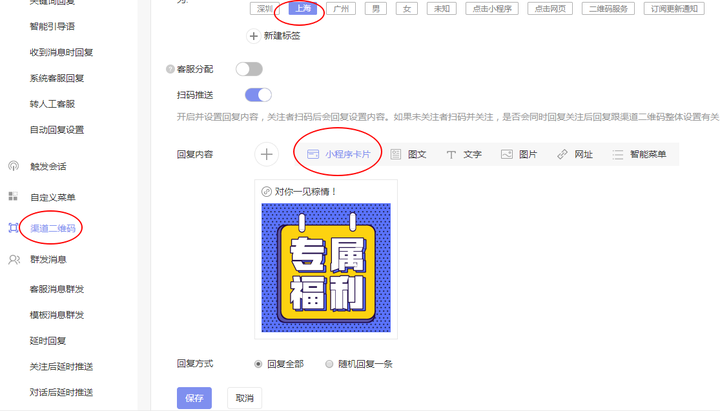Click the 取消 button
The height and width of the screenshot is (411, 720).
click(x=244, y=398)
